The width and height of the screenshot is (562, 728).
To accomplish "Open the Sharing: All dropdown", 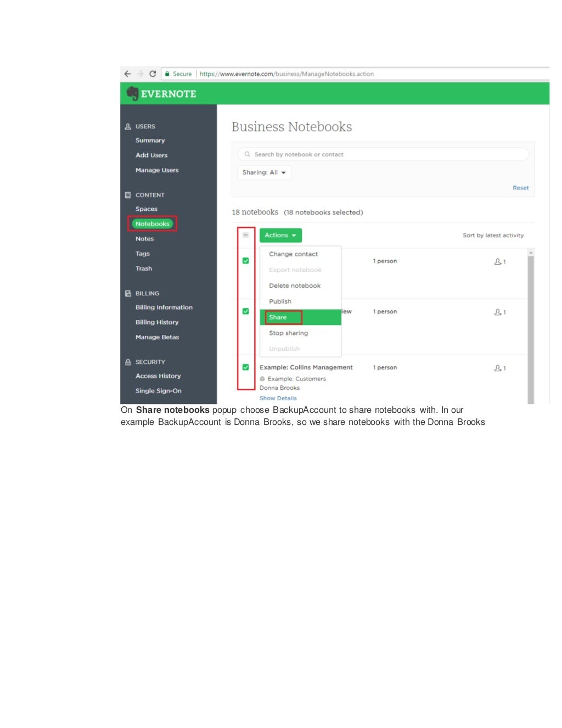I will (264, 172).
